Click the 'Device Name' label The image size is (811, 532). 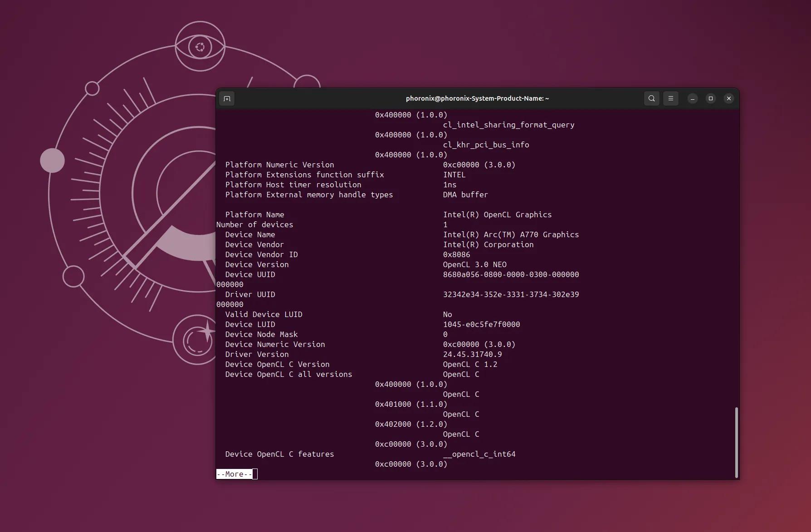tap(250, 234)
